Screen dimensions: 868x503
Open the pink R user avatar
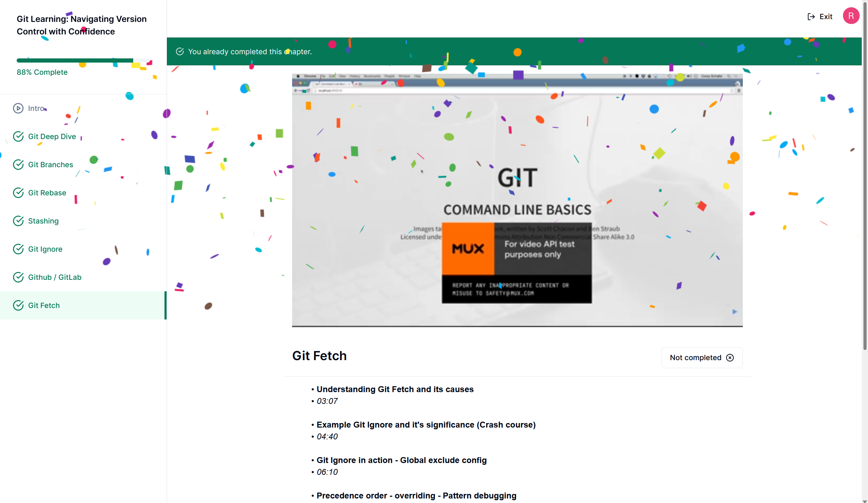[x=851, y=16]
